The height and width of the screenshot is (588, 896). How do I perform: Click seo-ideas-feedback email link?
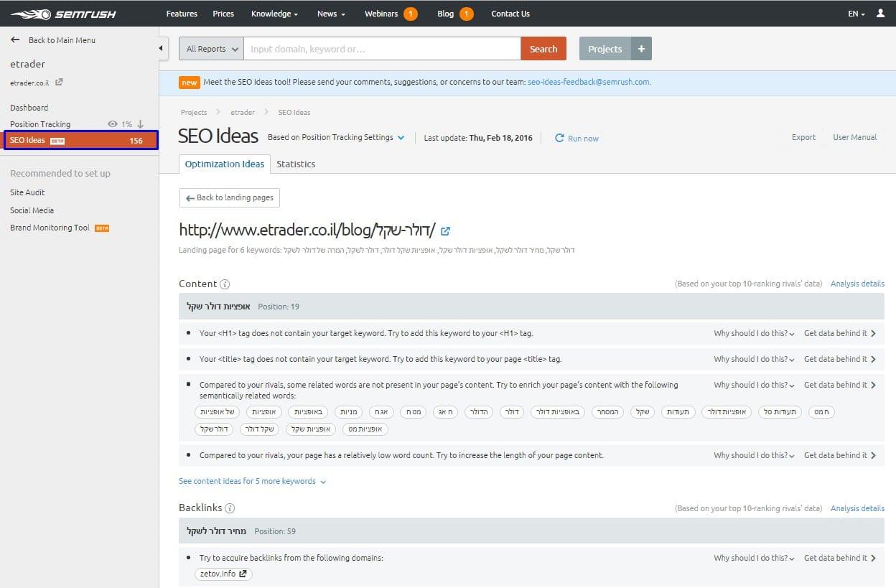pos(589,82)
